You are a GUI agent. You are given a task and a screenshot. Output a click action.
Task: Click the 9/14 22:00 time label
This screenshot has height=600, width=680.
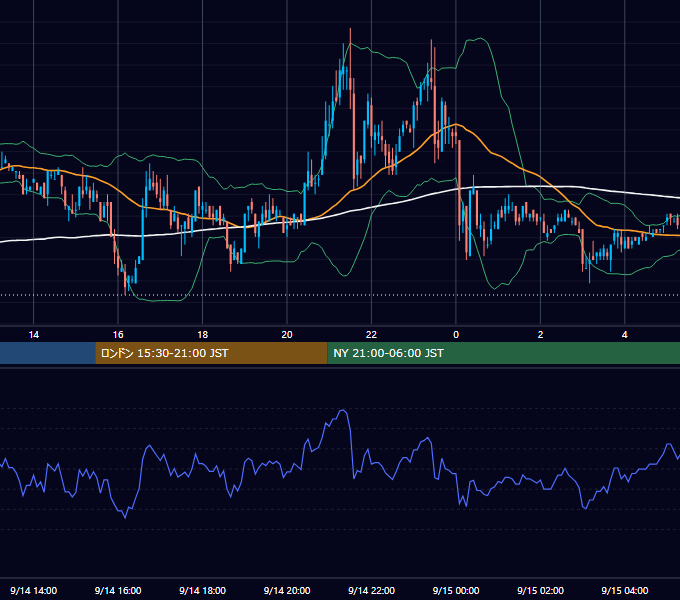pyautogui.click(x=372, y=590)
